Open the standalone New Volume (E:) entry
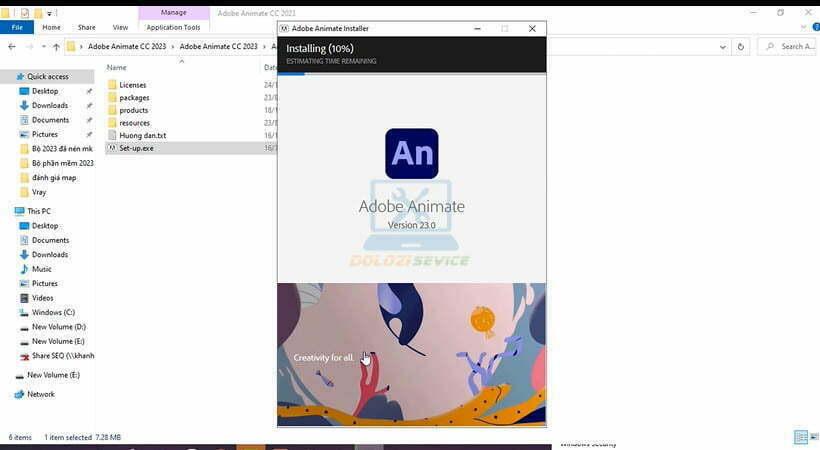820x450 pixels. (x=53, y=375)
